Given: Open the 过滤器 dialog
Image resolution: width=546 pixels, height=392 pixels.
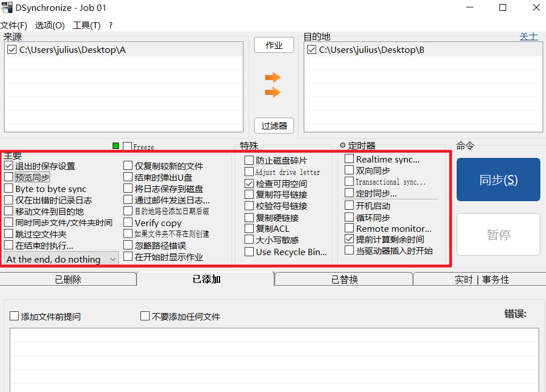Looking at the screenshot, I should (x=274, y=126).
